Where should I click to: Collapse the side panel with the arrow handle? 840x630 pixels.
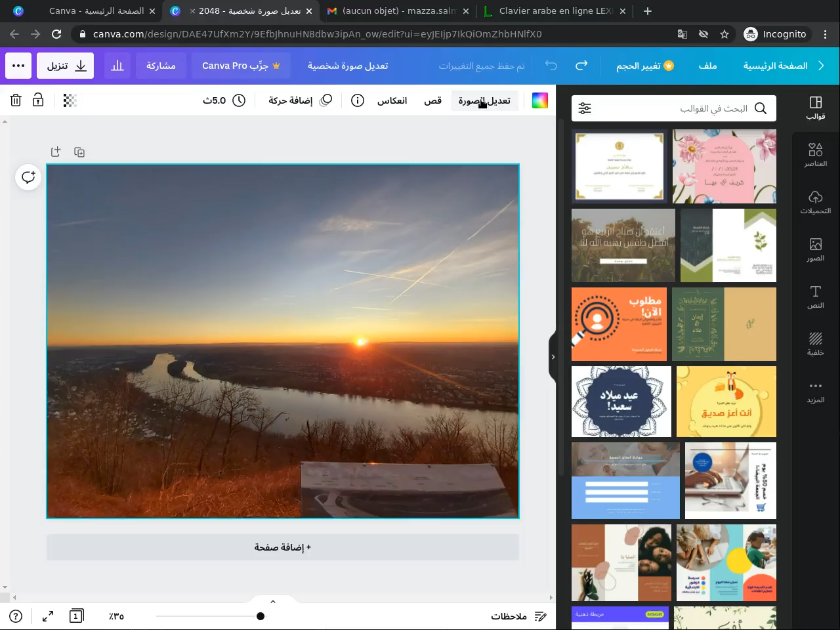[x=553, y=357]
